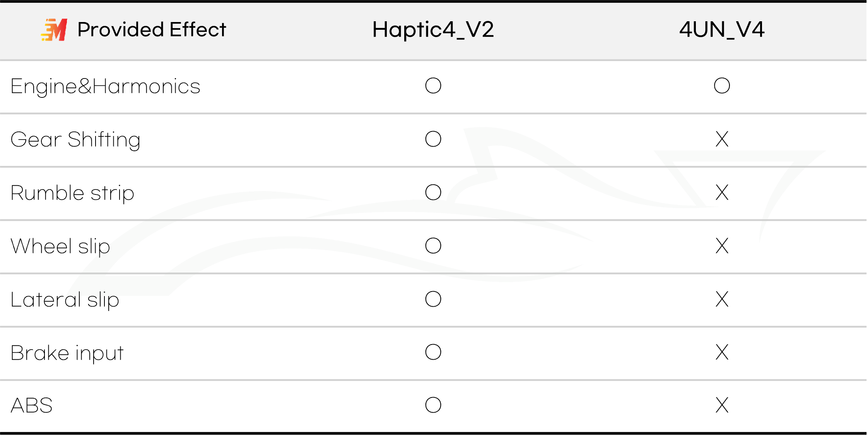Click 4UN_V4 circle for Engine&Harmonics
868x435 pixels.
click(x=722, y=86)
